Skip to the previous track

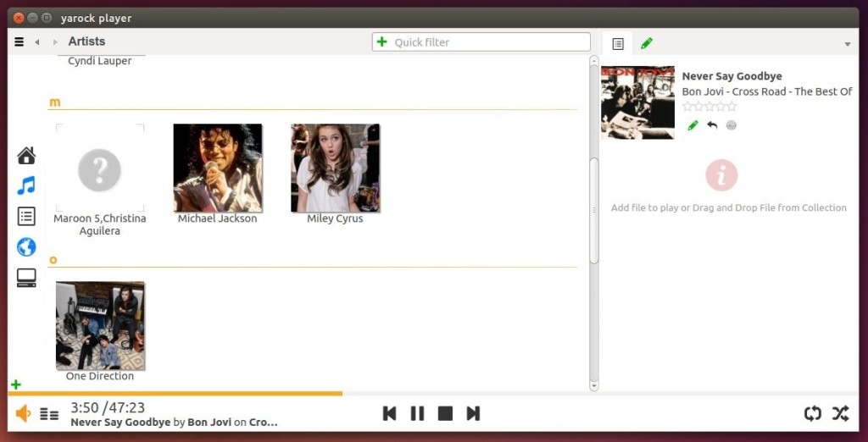(x=389, y=413)
